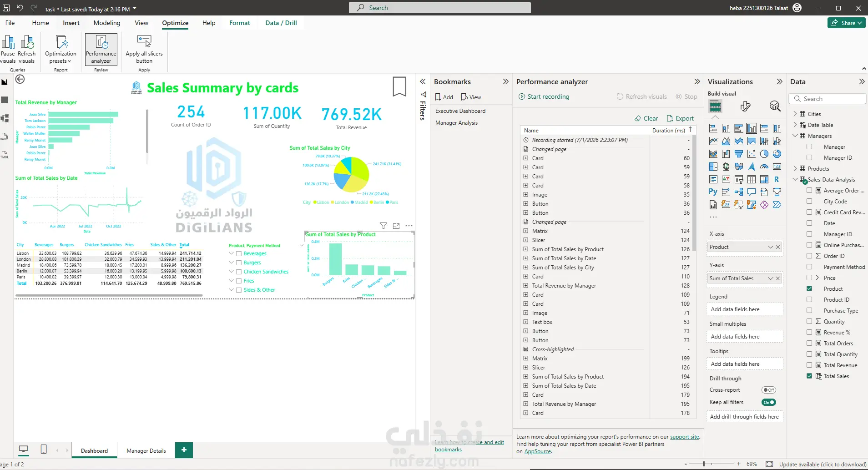The height and width of the screenshot is (470, 868).
Task: Collapse the Performance analyzer pane
Action: [697, 81]
